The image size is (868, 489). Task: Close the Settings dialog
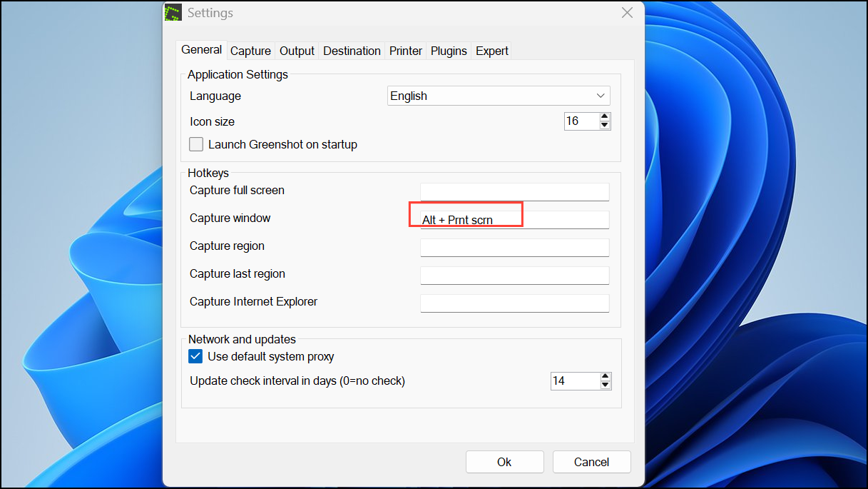click(x=627, y=13)
